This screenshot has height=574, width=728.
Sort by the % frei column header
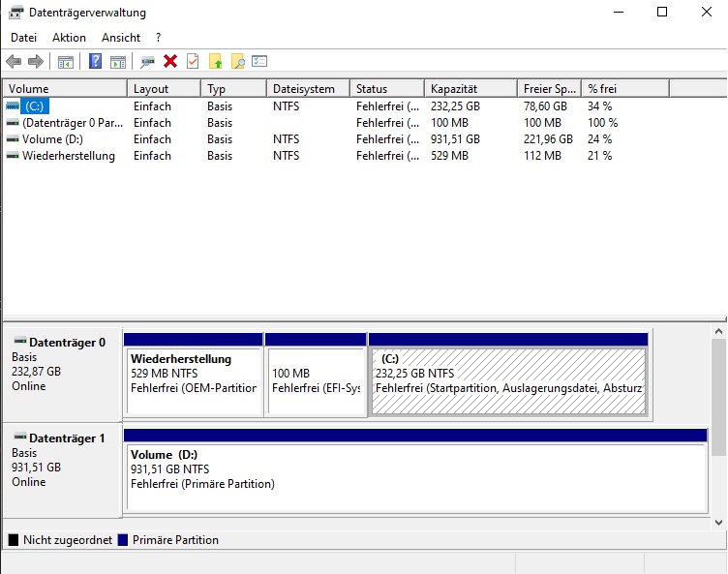pos(625,89)
